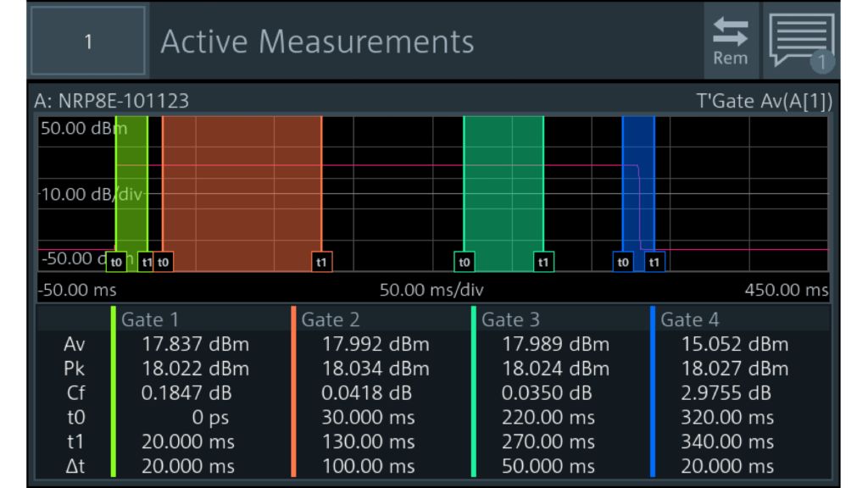
Task: Tap the Active Measurements title bar
Action: coord(318,41)
